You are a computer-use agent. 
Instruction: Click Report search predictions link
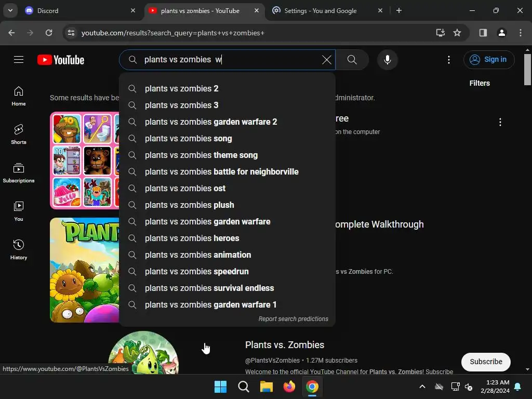(x=293, y=319)
